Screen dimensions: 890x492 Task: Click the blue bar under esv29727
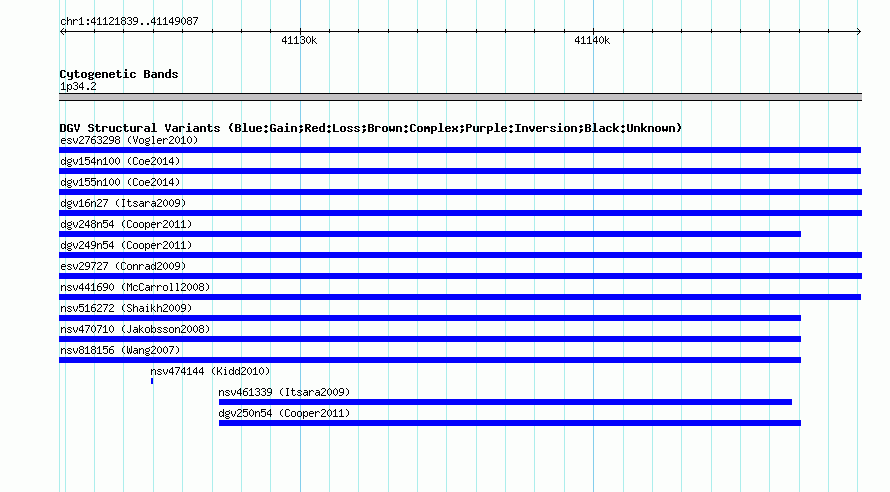click(460, 276)
